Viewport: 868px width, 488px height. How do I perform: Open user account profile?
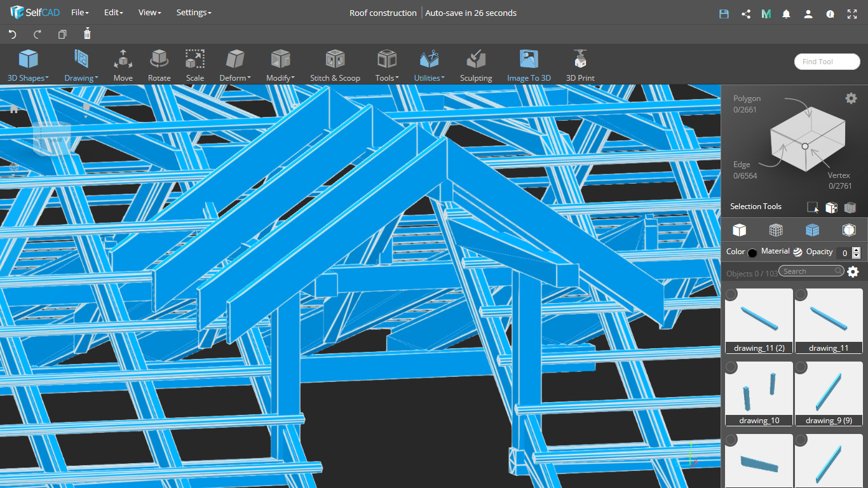808,13
